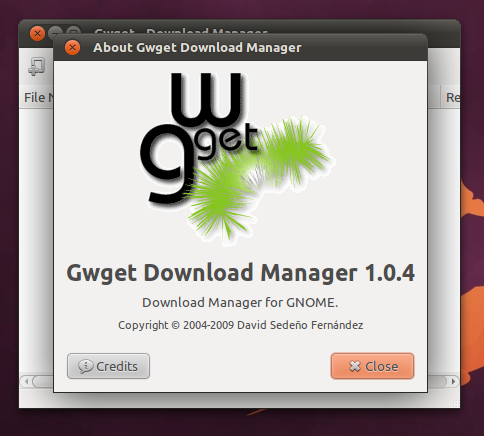484x436 pixels.
Task: Click 'Gwget Download Manager 1.0.4' title text
Action: click(x=240, y=273)
